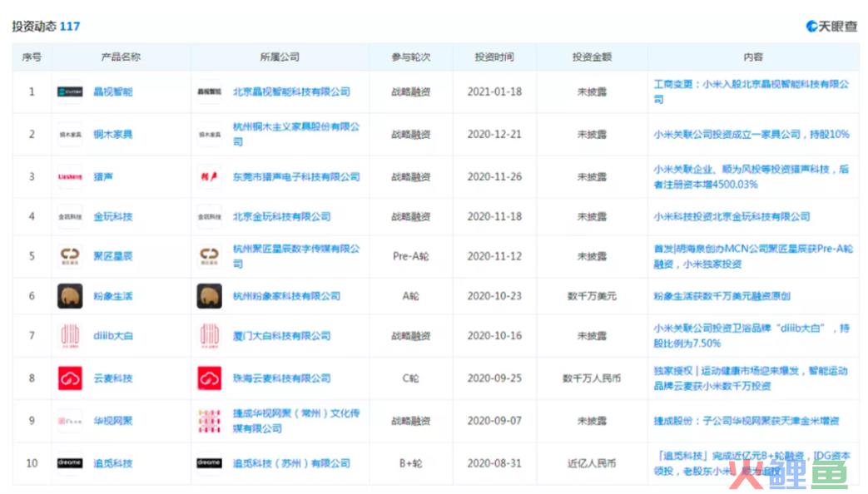868x494 pixels.
Task: Click the 猎声 product logo icon
Action: (70, 177)
